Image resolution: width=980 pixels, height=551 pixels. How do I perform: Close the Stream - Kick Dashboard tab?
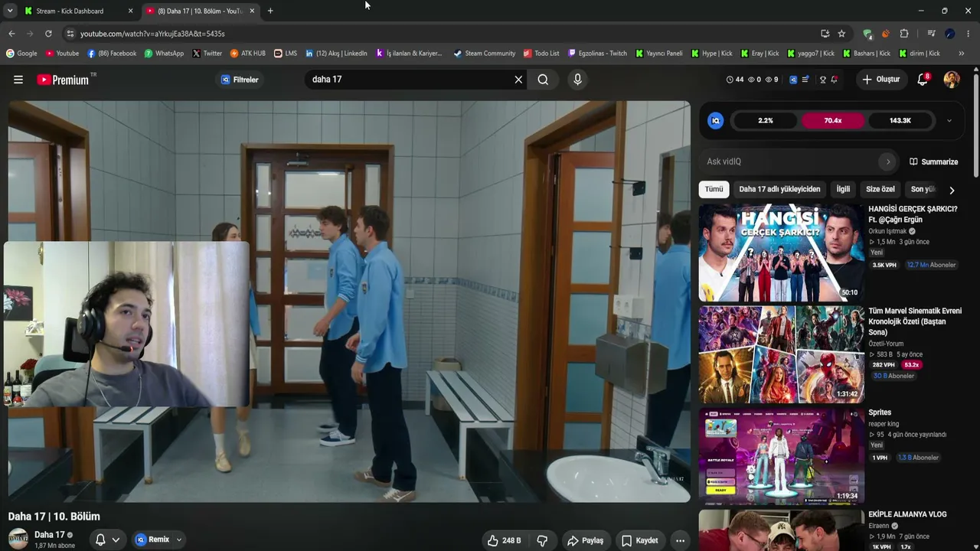(130, 11)
